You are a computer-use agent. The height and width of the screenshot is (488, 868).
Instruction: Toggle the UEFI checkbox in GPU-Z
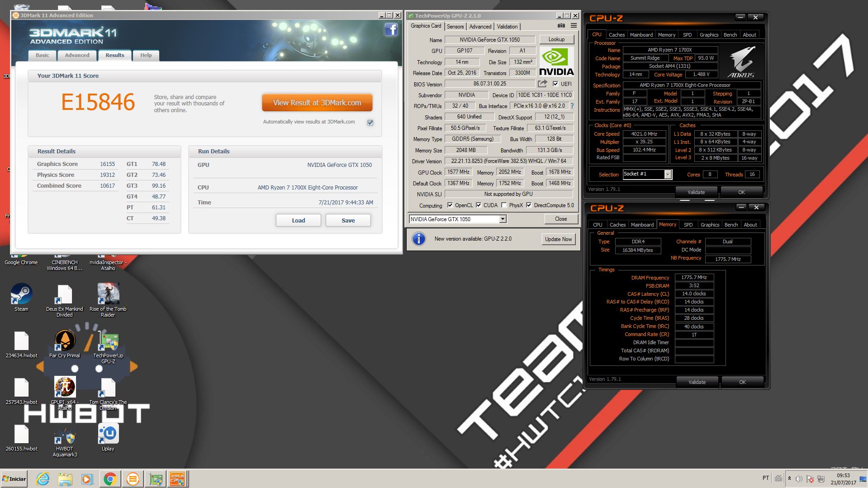[x=555, y=84]
